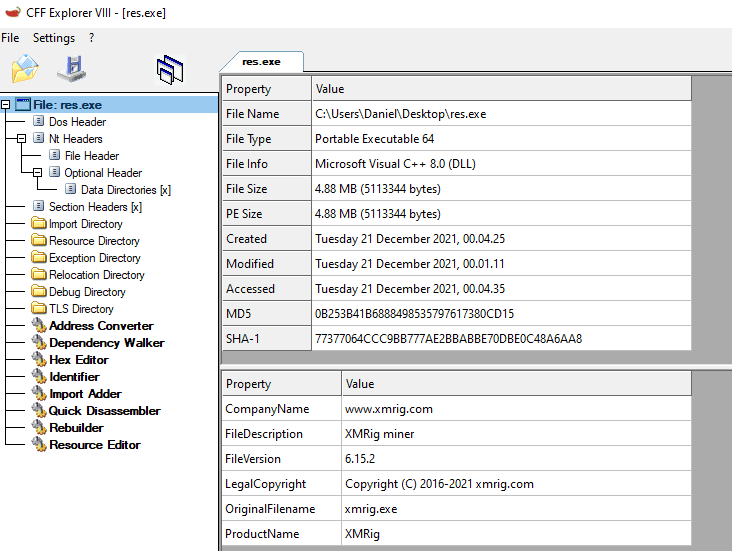Screen dimensions: 732x551
Task: Open the Quick Disassembler tool
Action: pyautogui.click(x=105, y=411)
